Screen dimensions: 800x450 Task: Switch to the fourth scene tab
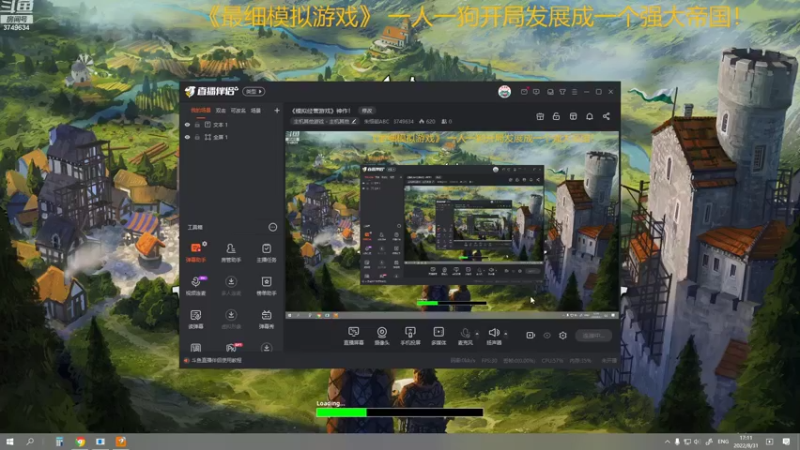point(256,110)
